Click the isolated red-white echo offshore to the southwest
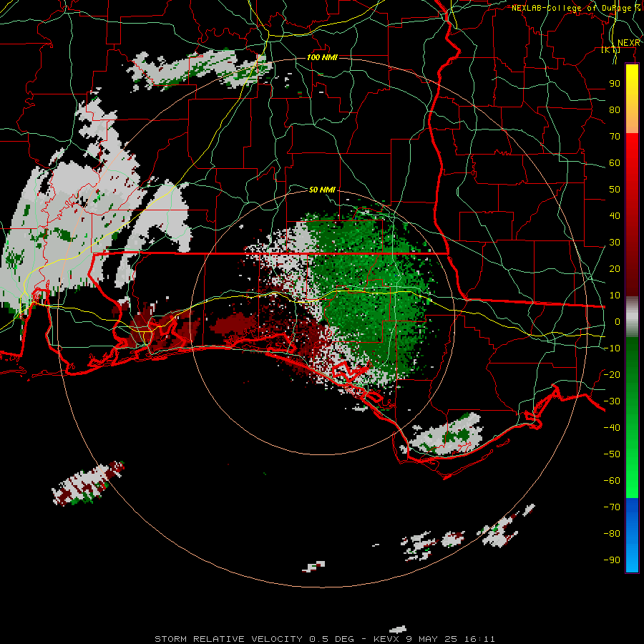Image resolution: width=644 pixels, height=644 pixels. [x=88, y=484]
